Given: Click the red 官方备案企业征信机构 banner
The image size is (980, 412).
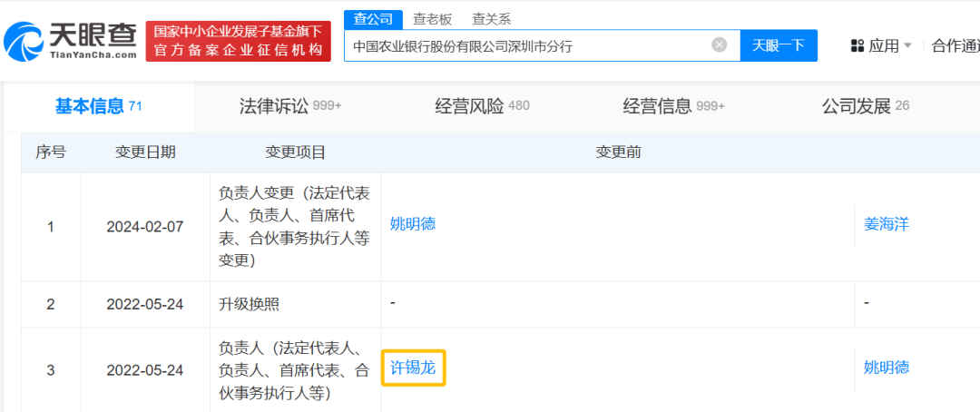Looking at the screenshot, I should click(238, 41).
